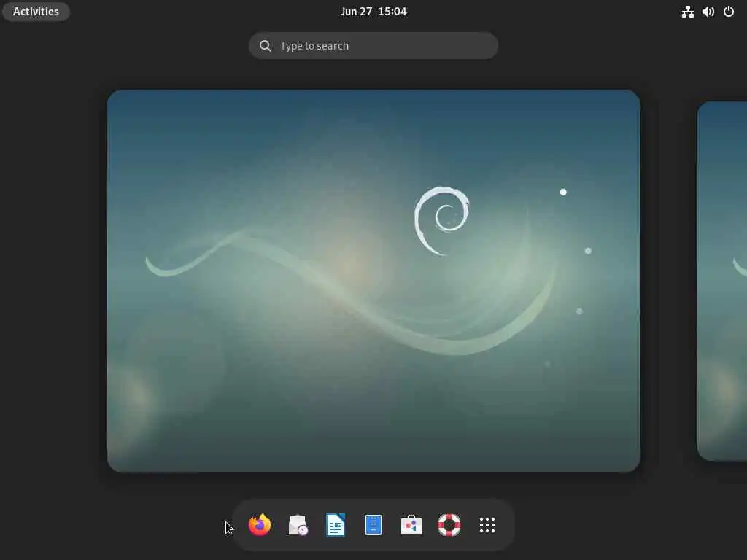Click the wired network status icon
The image size is (747, 560).
tap(687, 12)
